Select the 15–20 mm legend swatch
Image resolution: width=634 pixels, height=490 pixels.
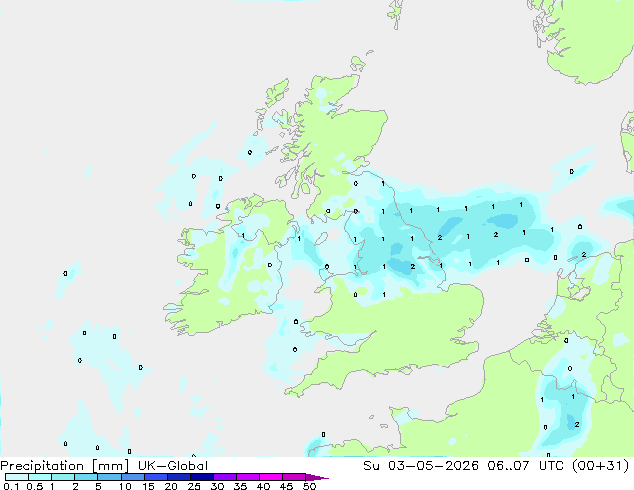156,477
